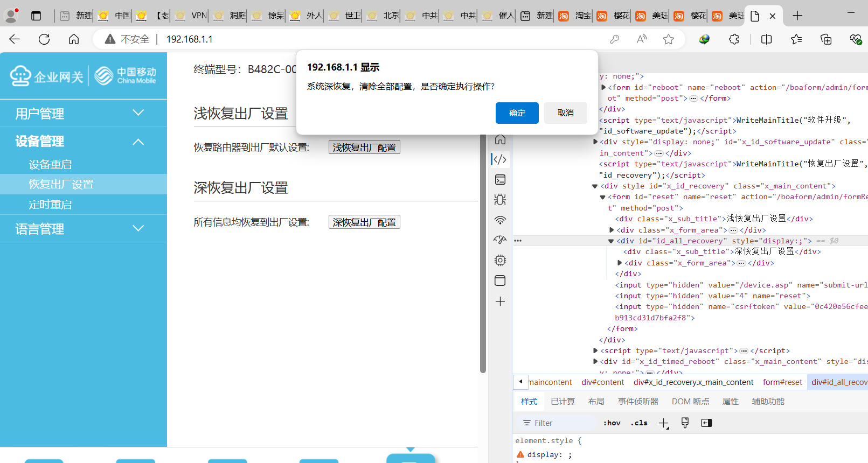Switch to the 属性 tab
The height and width of the screenshot is (463, 868).
pyautogui.click(x=730, y=402)
